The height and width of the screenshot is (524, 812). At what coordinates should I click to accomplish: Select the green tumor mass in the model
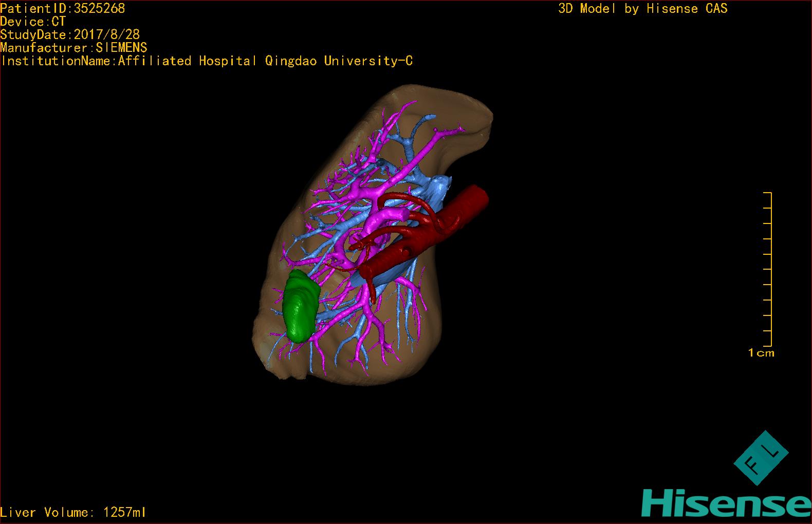(x=301, y=307)
